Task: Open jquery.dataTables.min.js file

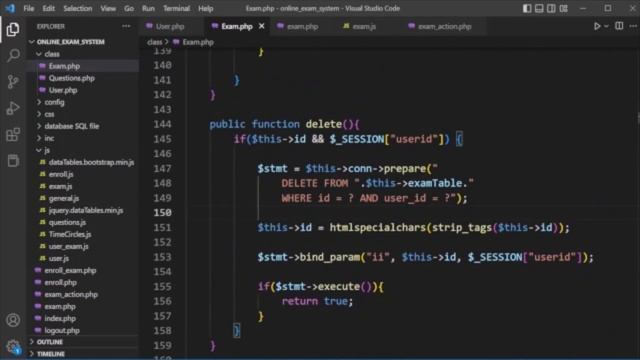Action: (86, 210)
